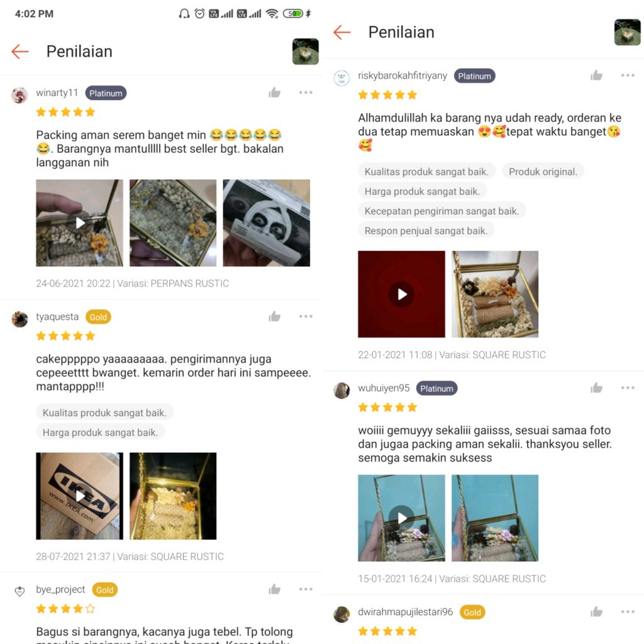Open winarty11's profile avatar
This screenshot has height=644, width=644.
tap(19, 95)
